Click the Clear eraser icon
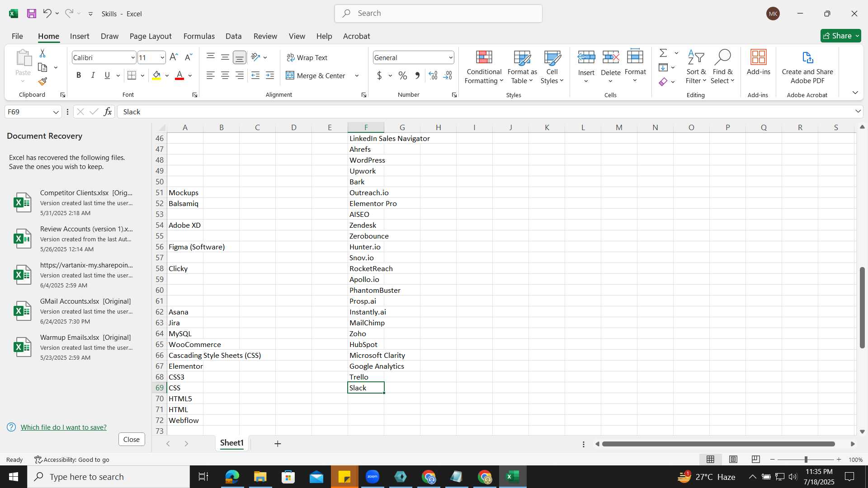The image size is (868, 488). coord(663,82)
